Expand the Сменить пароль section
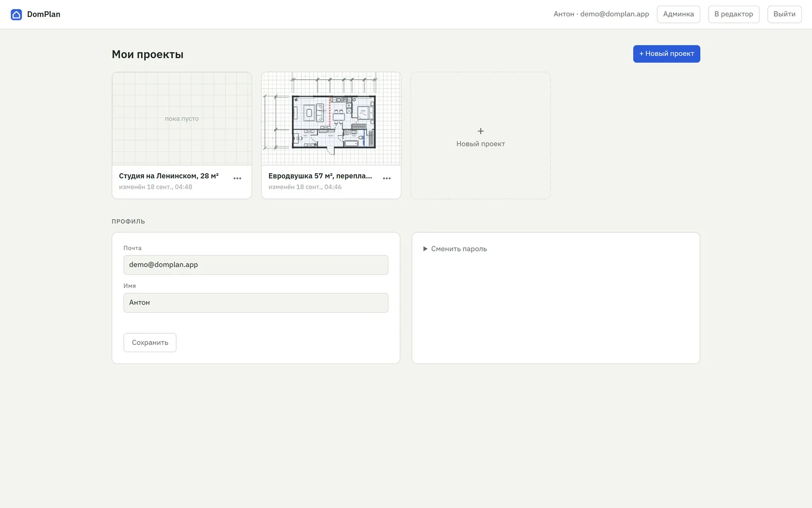Image resolution: width=812 pixels, height=508 pixels. coord(455,249)
